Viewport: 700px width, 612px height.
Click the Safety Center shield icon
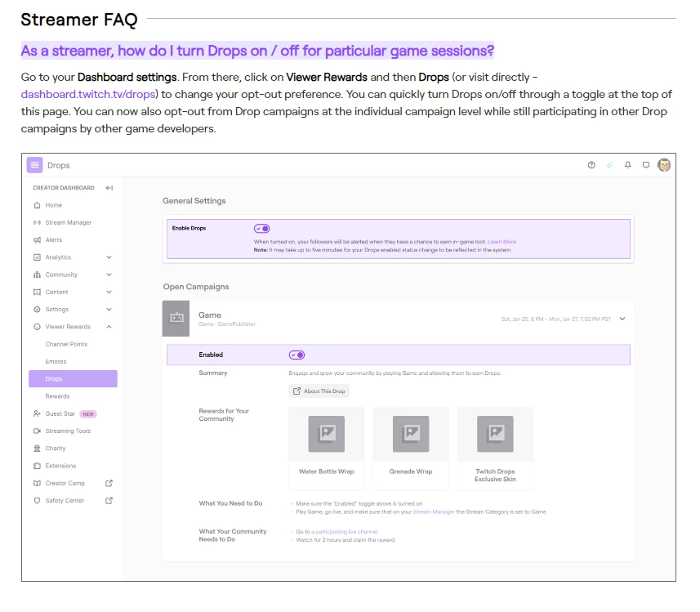click(x=37, y=500)
